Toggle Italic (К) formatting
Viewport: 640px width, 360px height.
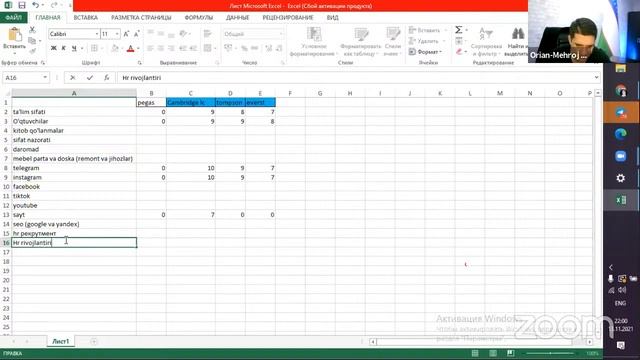(64, 48)
